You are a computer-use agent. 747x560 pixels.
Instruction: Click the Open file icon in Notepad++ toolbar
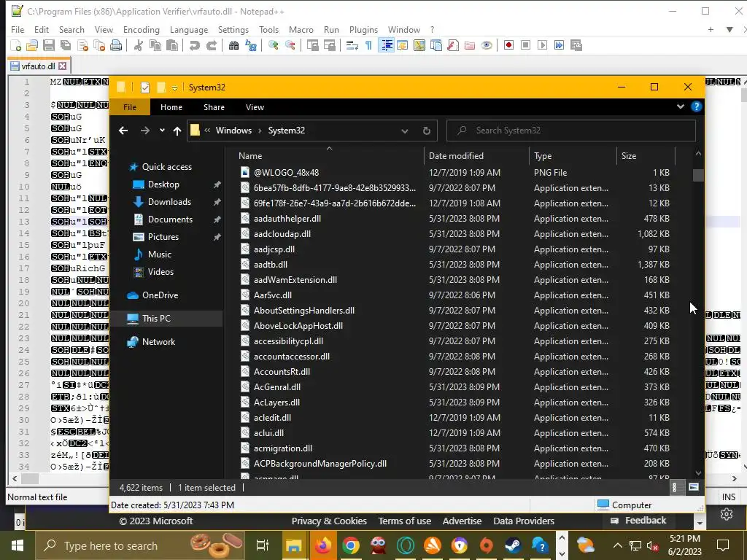coord(32,45)
